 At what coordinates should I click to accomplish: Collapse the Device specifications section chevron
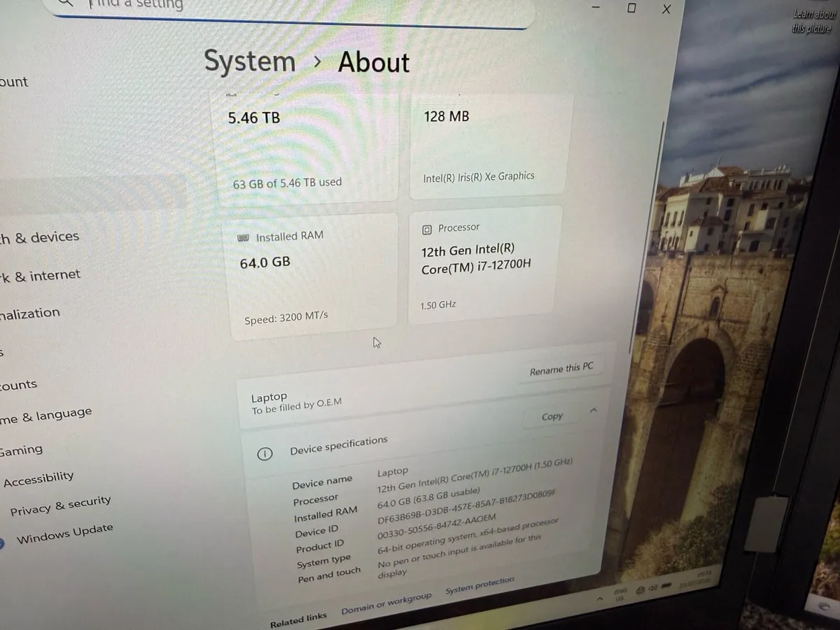(594, 410)
